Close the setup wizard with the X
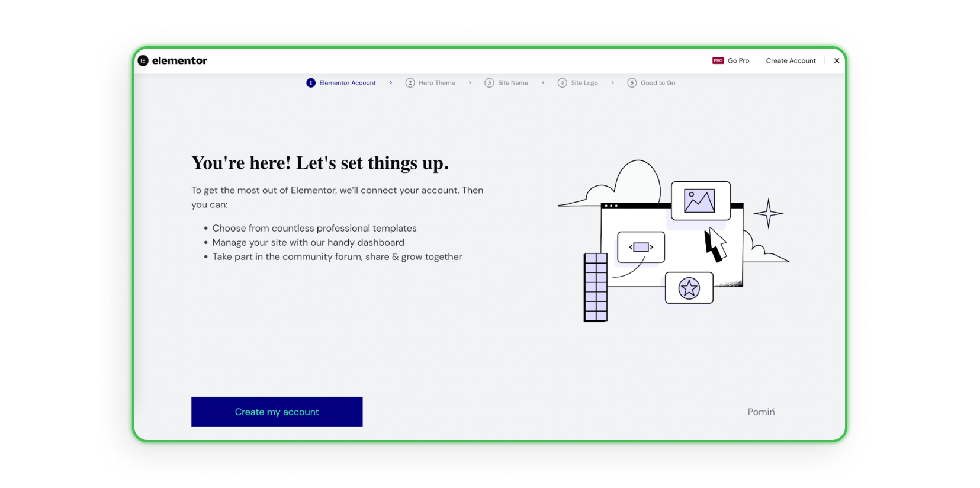 coord(837,60)
